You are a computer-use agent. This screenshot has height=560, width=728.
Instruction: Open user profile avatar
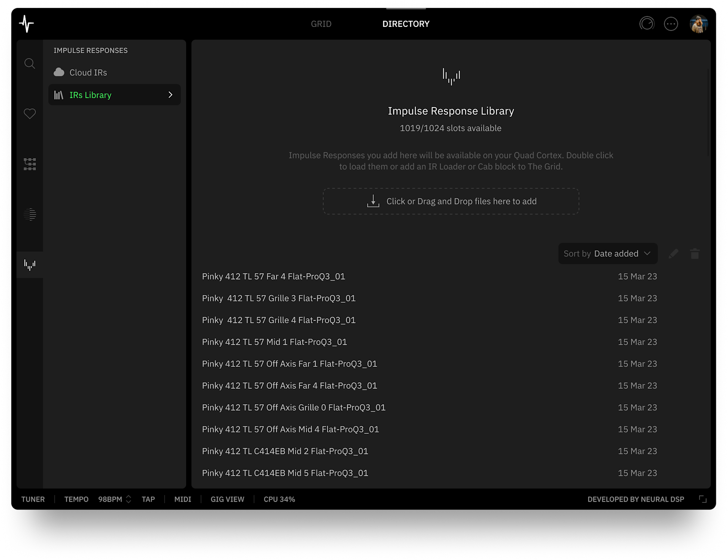[x=698, y=24]
